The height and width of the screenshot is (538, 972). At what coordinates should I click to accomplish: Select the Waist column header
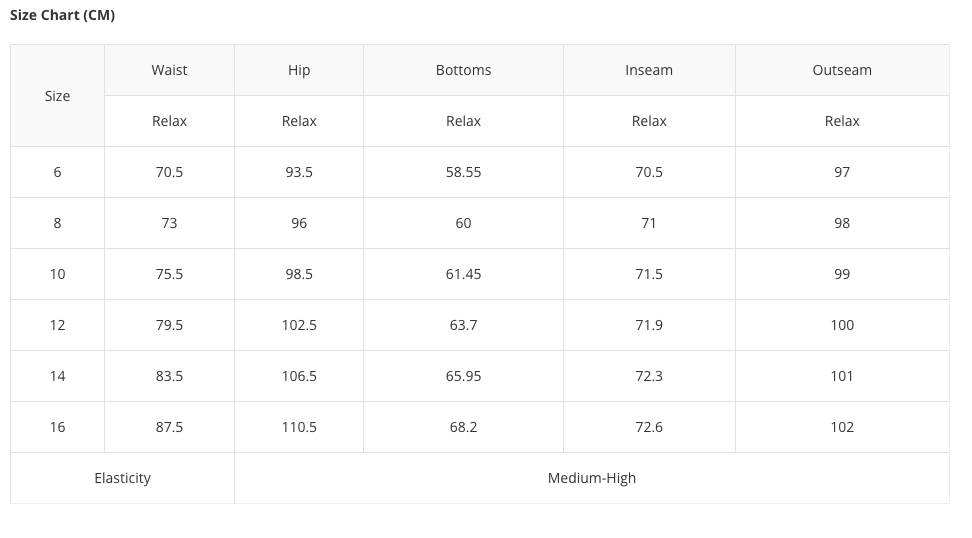(169, 70)
